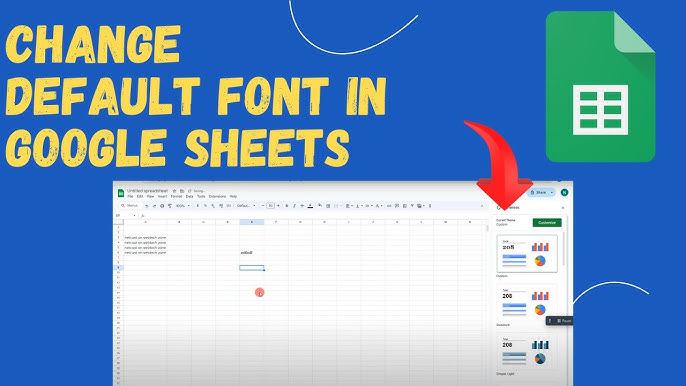Image resolution: width=686 pixels, height=386 pixels.
Task: Select the column A header
Action: (146, 222)
